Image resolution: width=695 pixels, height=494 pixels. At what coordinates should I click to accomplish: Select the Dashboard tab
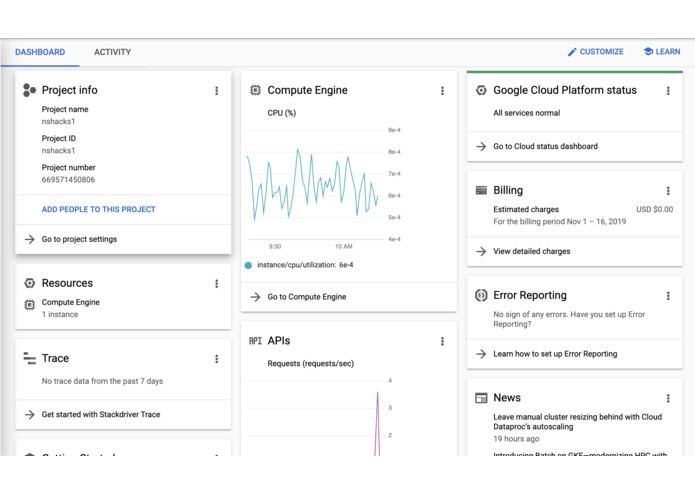(40, 52)
